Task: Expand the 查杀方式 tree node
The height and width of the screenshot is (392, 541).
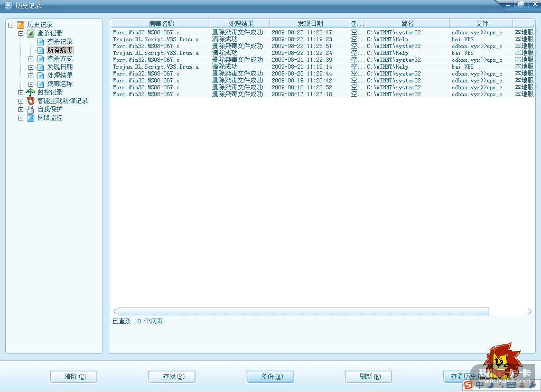Action: tap(31, 59)
